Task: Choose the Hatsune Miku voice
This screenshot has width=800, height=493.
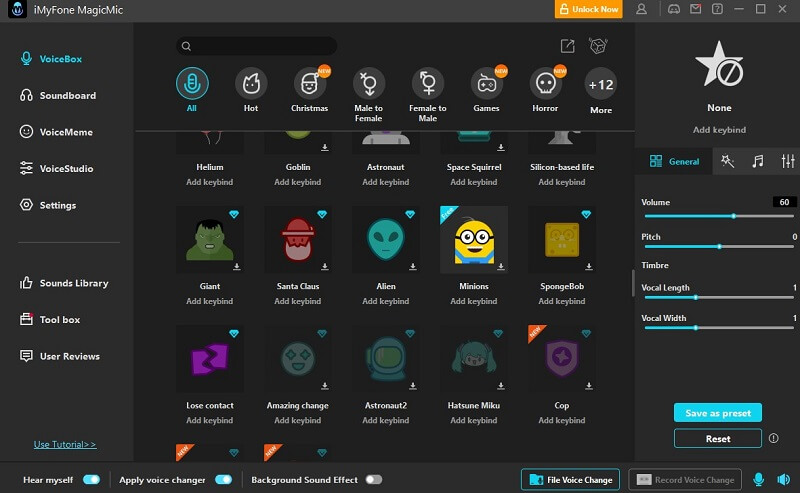Action: 474,359
